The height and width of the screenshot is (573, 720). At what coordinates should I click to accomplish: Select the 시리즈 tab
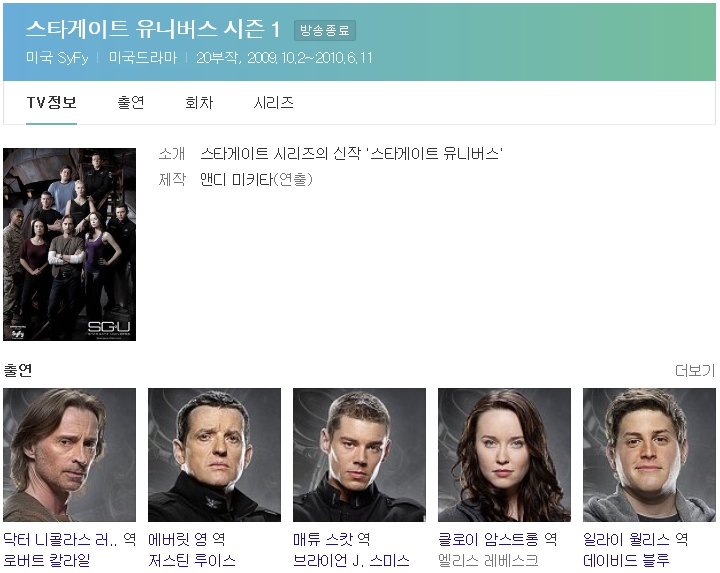tap(273, 103)
